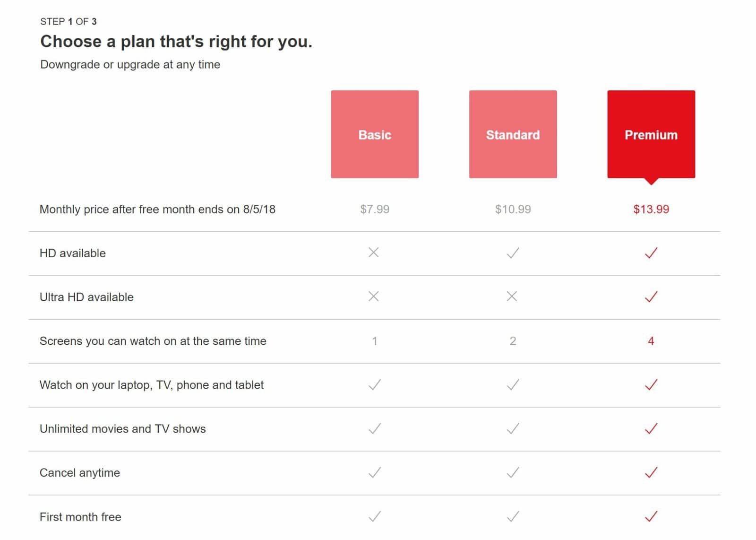Click the Basic checkmark for watching on laptop row
Screen dimensions: 756x540
point(373,384)
